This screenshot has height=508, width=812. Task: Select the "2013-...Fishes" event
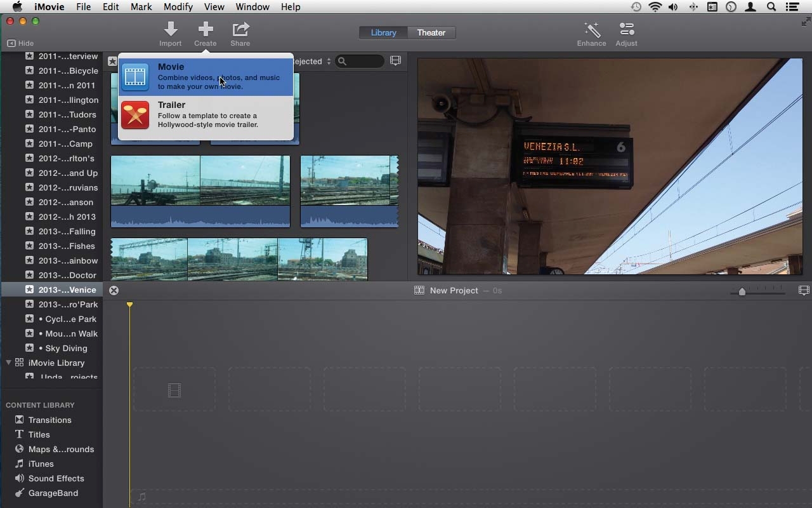pyautogui.click(x=51, y=246)
